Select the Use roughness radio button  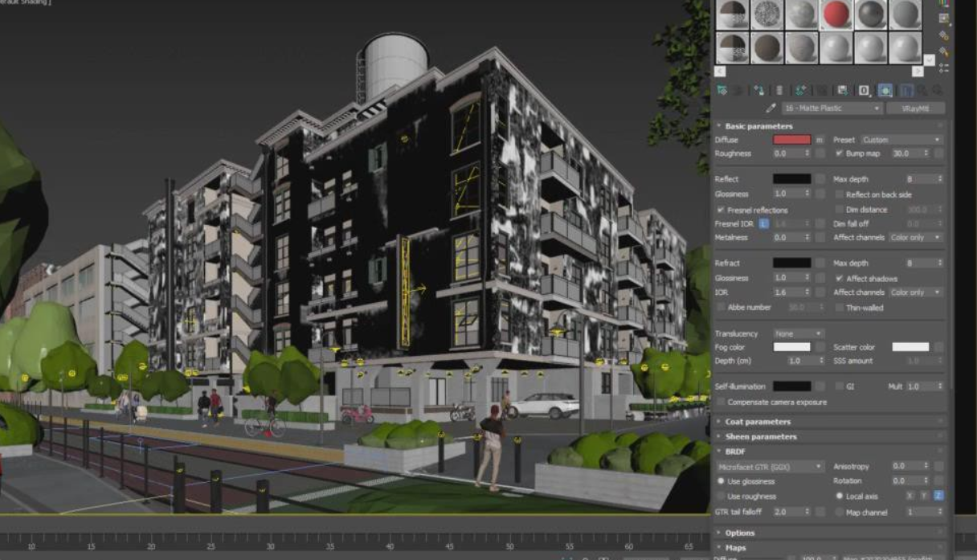pyautogui.click(x=721, y=497)
